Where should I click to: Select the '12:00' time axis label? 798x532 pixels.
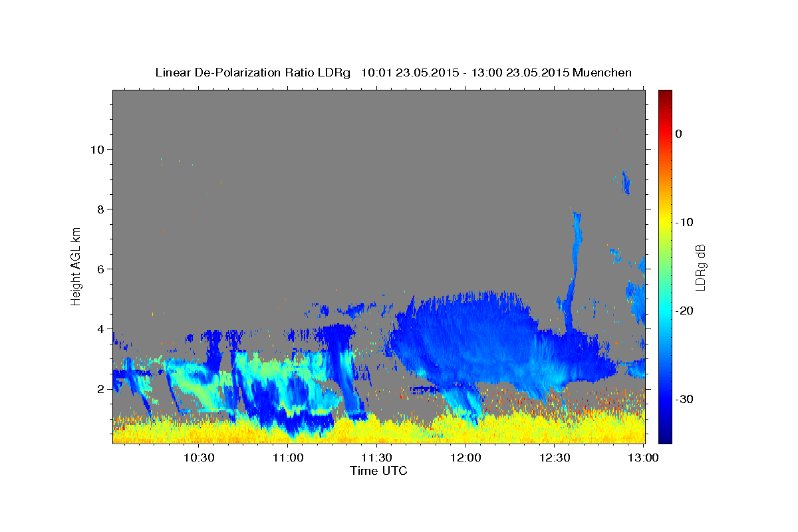point(465,458)
